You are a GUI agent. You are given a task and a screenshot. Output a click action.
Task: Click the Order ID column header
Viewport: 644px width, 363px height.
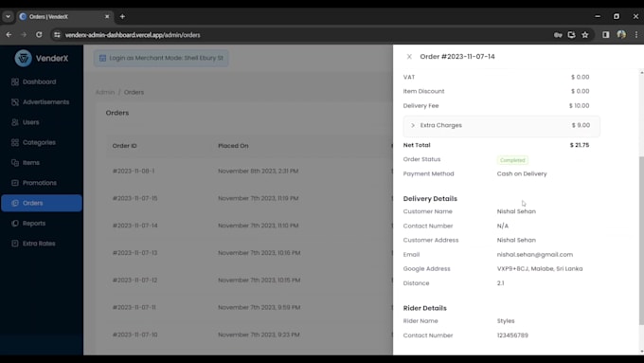pyautogui.click(x=124, y=146)
